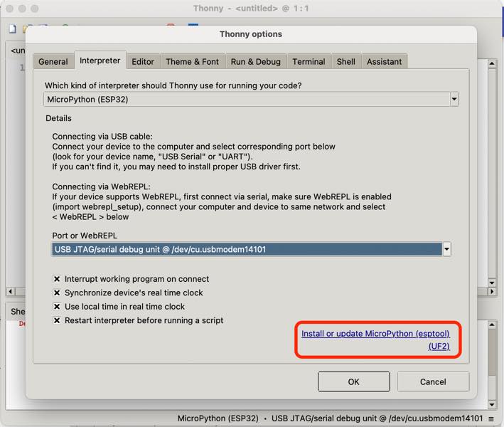Confirm options with the OK button
The width and height of the screenshot is (504, 427).
[x=353, y=382]
